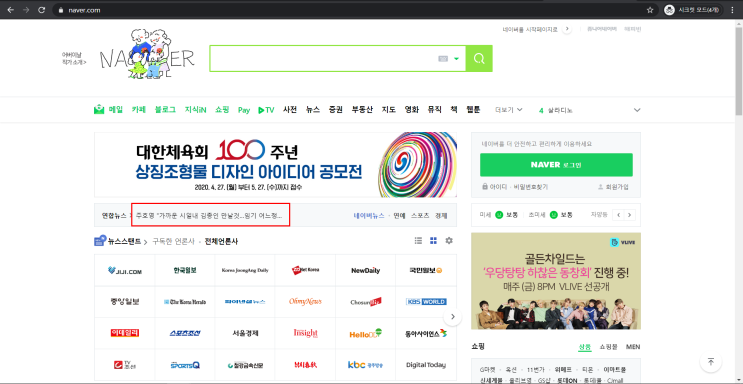The image size is (743, 384).
Task: Open SportsQ press tile
Action: (185, 365)
